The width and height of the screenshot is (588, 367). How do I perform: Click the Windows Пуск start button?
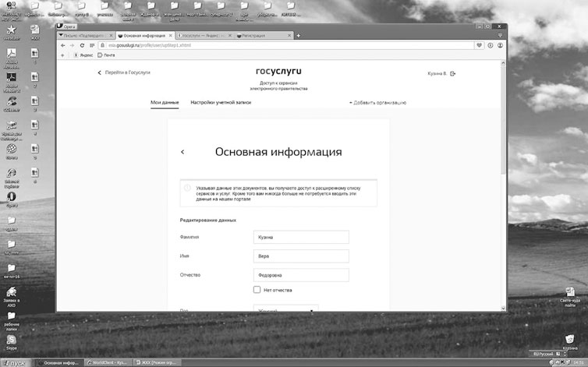15,362
